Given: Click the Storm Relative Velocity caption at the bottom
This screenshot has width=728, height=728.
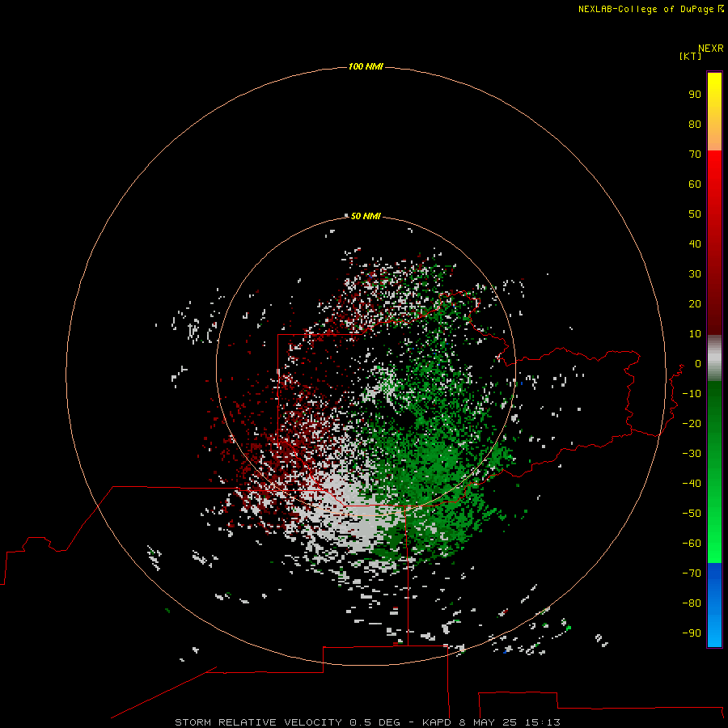Looking at the screenshot, I should pyautogui.click(x=367, y=722).
